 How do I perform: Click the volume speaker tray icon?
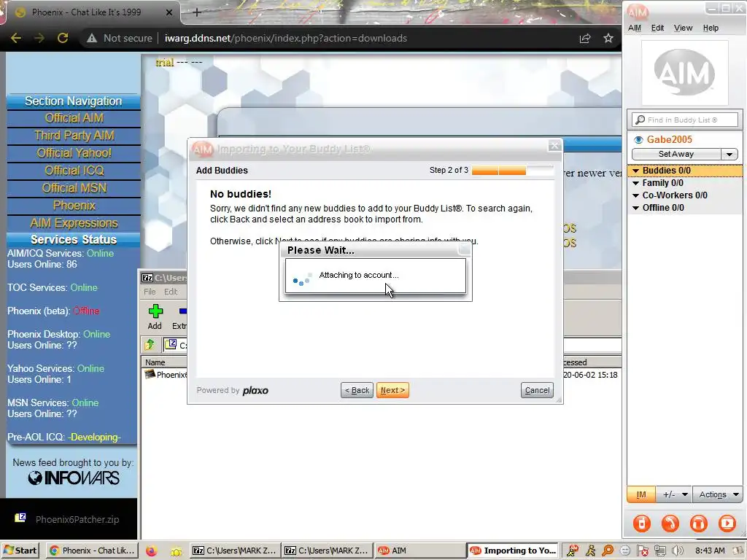click(677, 551)
